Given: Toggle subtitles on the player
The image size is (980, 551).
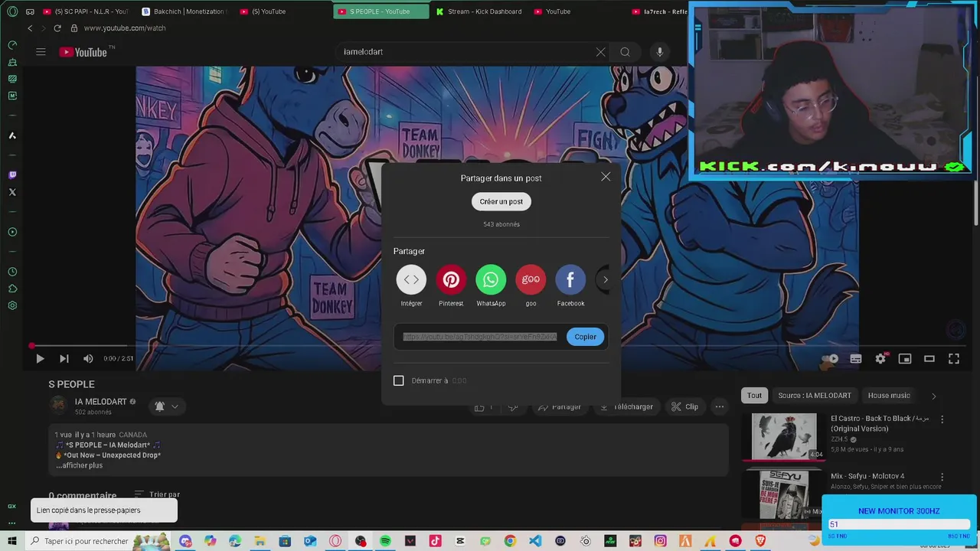Looking at the screenshot, I should click(856, 358).
